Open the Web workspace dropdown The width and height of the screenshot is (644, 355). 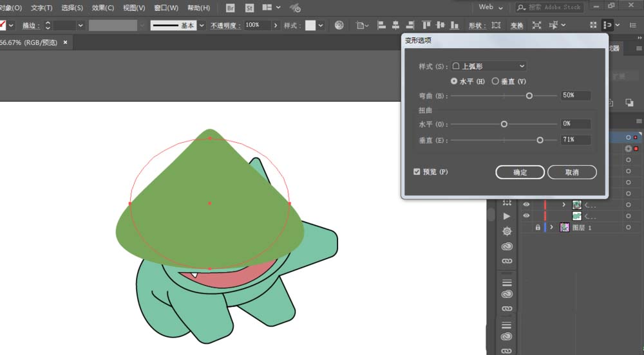click(490, 7)
